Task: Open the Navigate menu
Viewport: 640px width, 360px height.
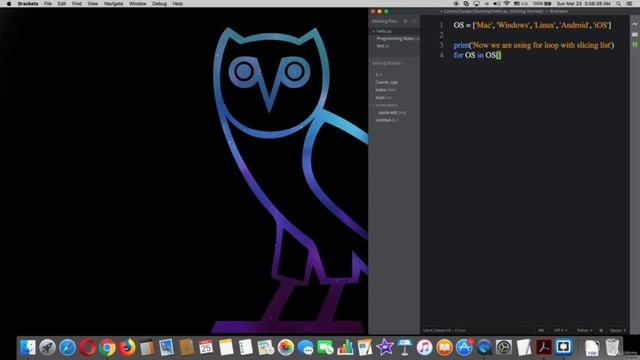Action: coord(113,4)
